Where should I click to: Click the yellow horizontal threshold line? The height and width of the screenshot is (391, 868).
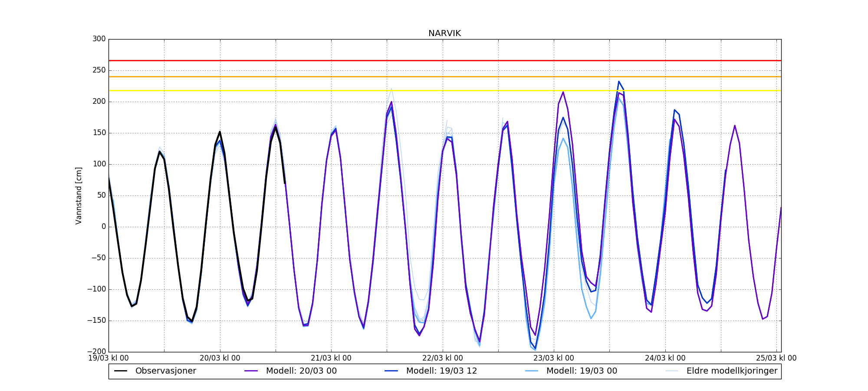point(445,90)
